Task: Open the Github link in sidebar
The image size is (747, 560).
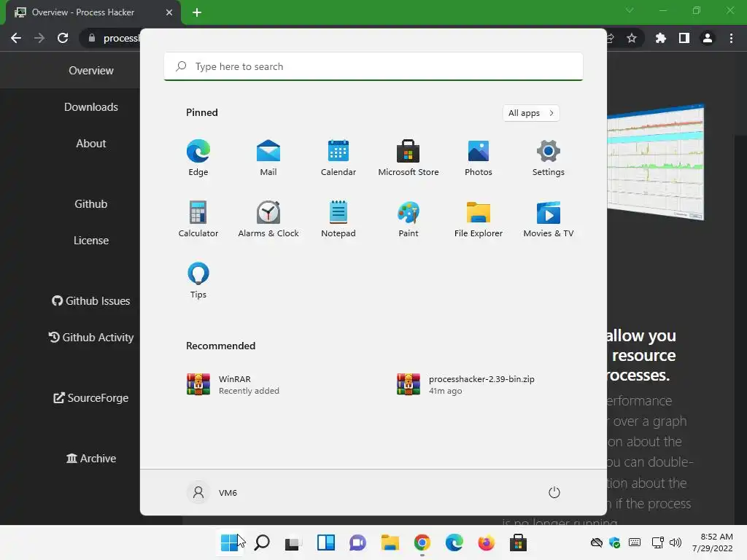Action: 91,204
